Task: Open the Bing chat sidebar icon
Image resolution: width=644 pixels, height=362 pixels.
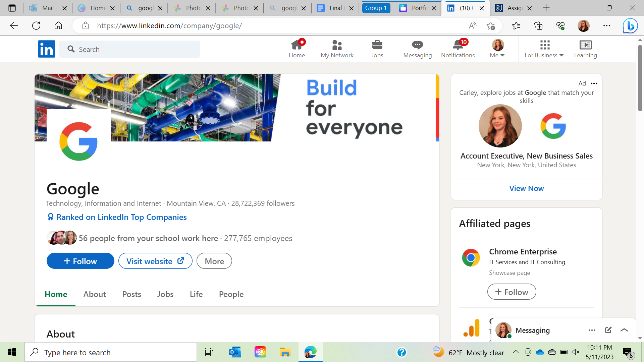Action: [630, 25]
